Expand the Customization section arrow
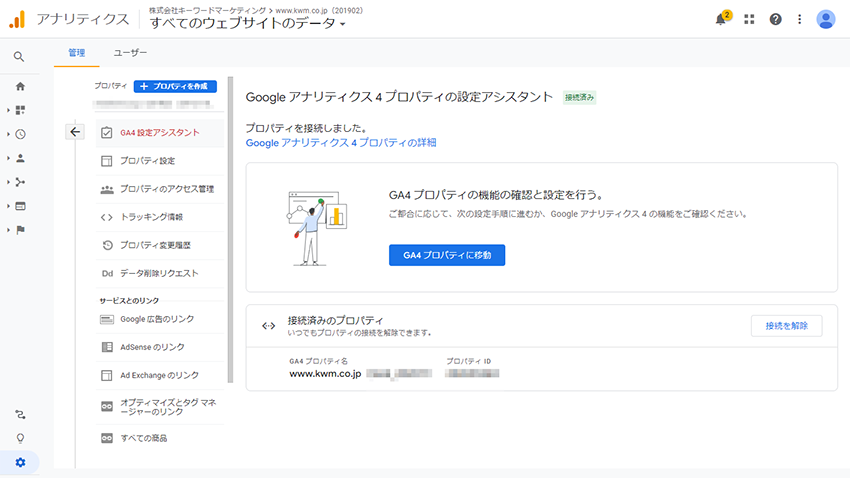This screenshot has width=850, height=478. tap(8, 110)
